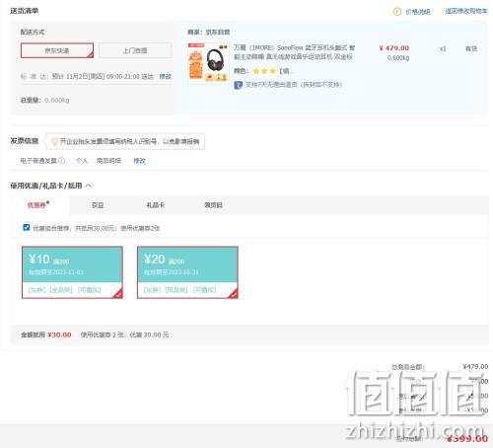The height and width of the screenshot is (448, 493).
Task: Click the 商家: 京东自营 label
Action: (209, 32)
